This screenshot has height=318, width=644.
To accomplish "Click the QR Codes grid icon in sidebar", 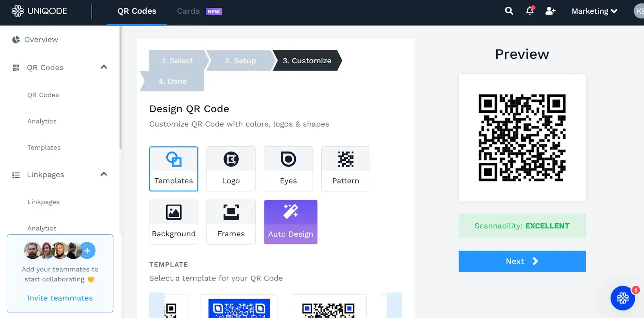I will coord(16,68).
